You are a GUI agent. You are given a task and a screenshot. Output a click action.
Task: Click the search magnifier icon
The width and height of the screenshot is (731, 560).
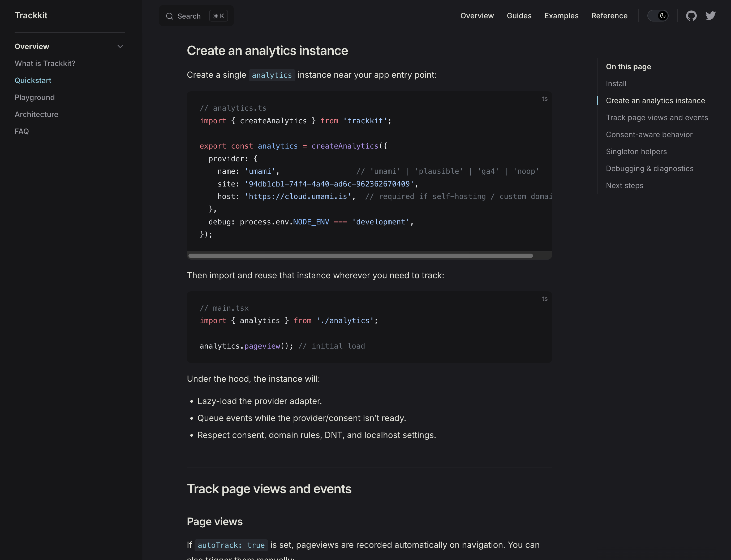coord(169,16)
